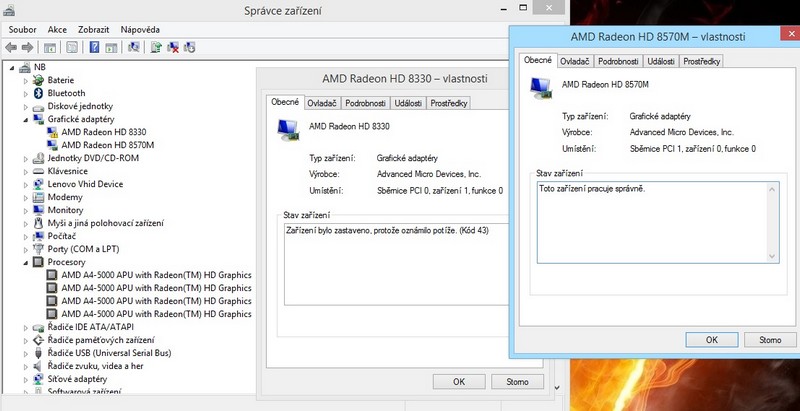
Task: Expand the Baterie tree node
Action: (26, 81)
